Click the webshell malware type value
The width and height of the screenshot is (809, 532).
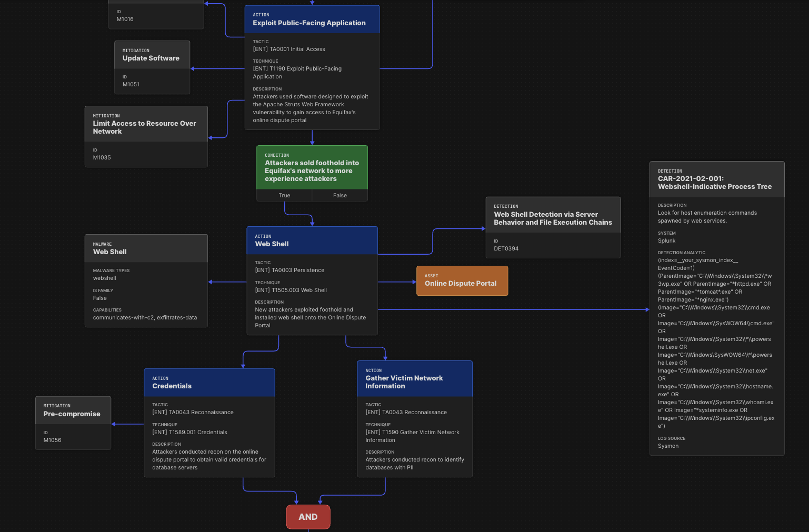point(105,278)
